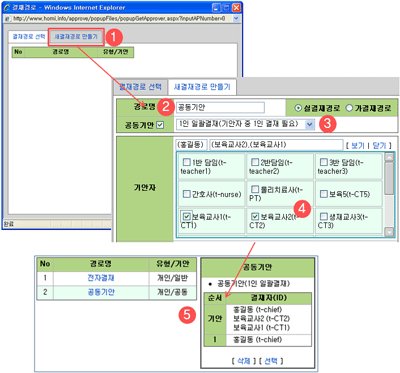Click the drafter list scroll up arrow
The image size is (400, 373).
point(389,157)
